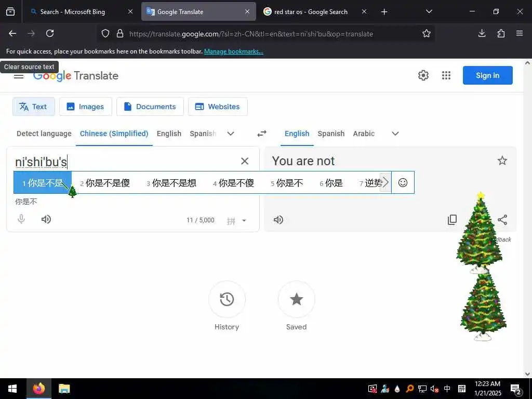Screen dimensions: 532x399
Task: Select Arabic as target language
Action: pos(364,134)
